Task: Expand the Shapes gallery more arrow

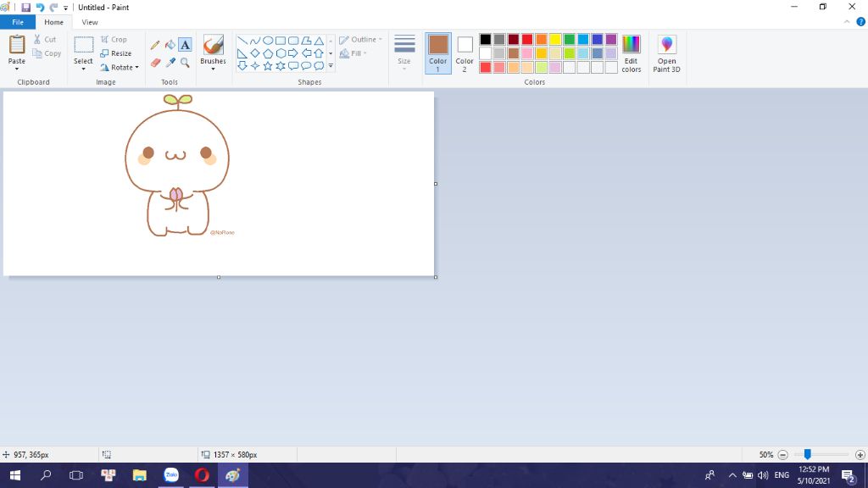Action: click(x=331, y=66)
